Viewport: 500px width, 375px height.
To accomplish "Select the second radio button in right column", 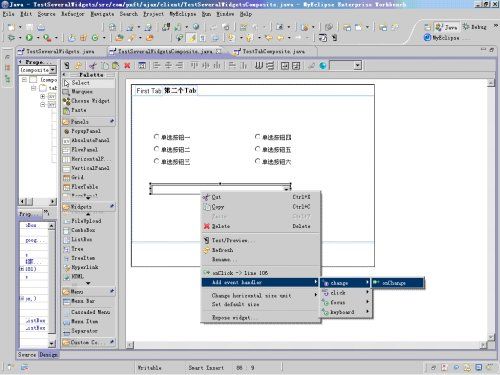I will (257, 149).
